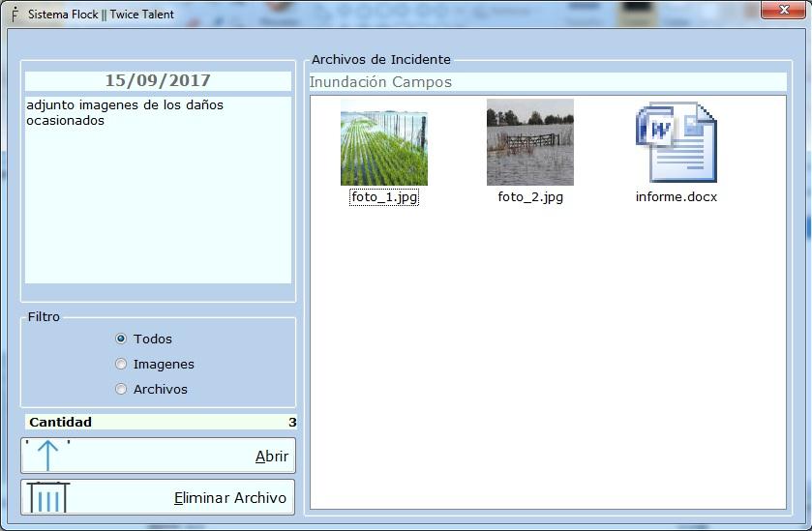Viewport: 812px width, 531px height.
Task: Click the informe.docx file name label
Action: tap(677, 196)
